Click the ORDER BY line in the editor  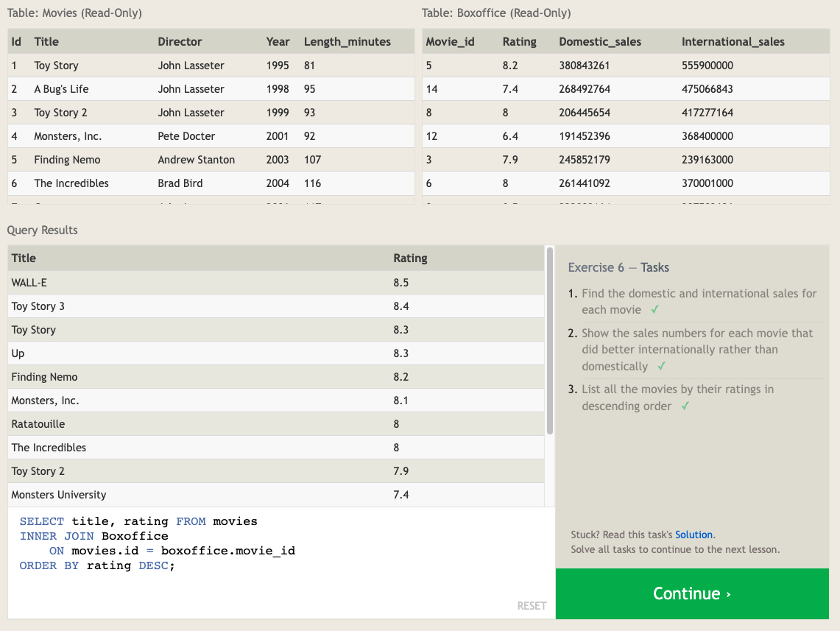[97, 565]
